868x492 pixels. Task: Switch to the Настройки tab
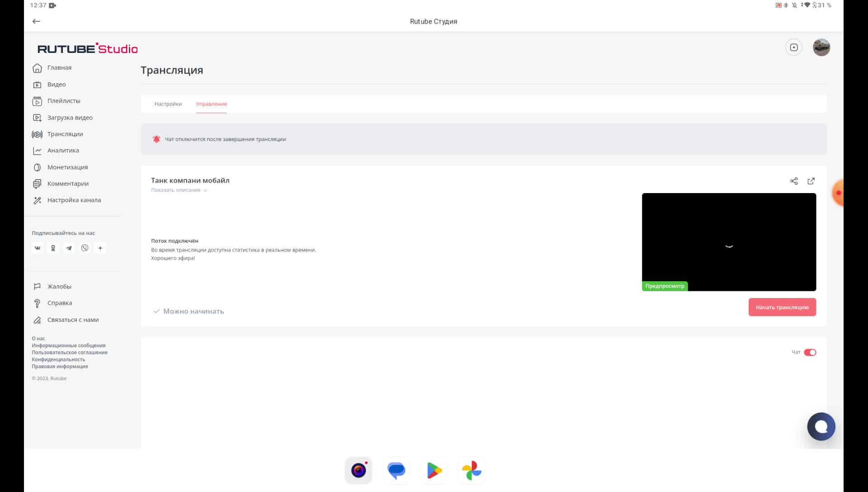[168, 104]
